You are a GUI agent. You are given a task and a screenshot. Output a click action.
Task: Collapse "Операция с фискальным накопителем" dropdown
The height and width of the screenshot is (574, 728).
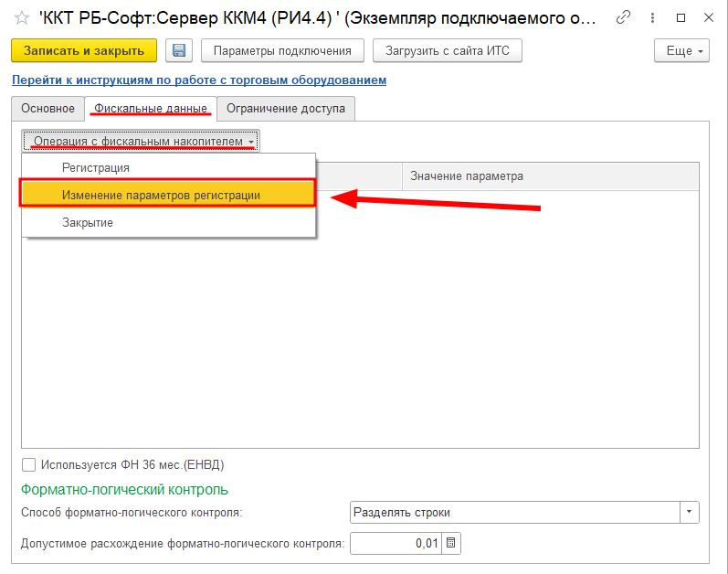coord(142,142)
